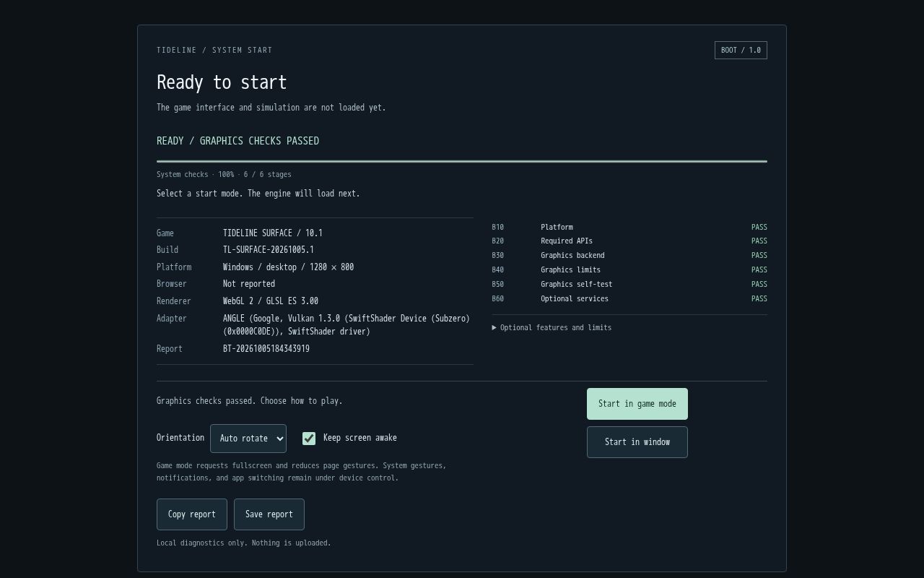Image resolution: width=924 pixels, height=578 pixels.
Task: Click the 6 / 6 stages progress text
Action: tap(268, 175)
